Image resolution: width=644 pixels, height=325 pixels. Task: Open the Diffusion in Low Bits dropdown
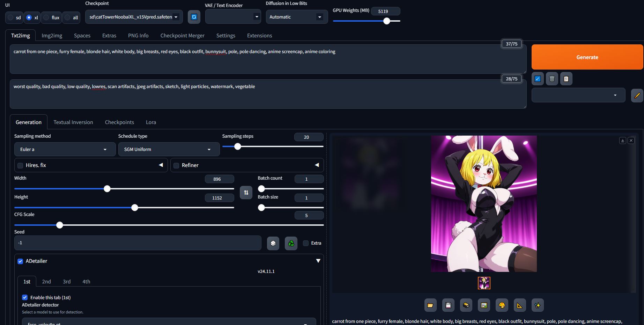click(x=297, y=17)
